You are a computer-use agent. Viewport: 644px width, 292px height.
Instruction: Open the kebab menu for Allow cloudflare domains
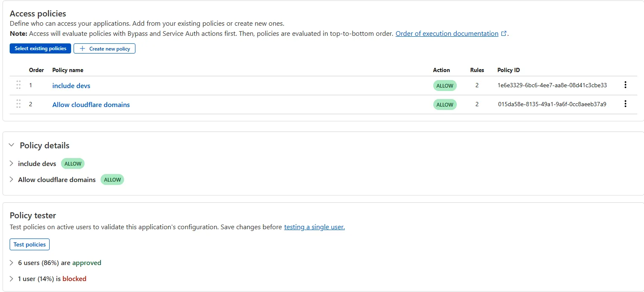point(625,103)
